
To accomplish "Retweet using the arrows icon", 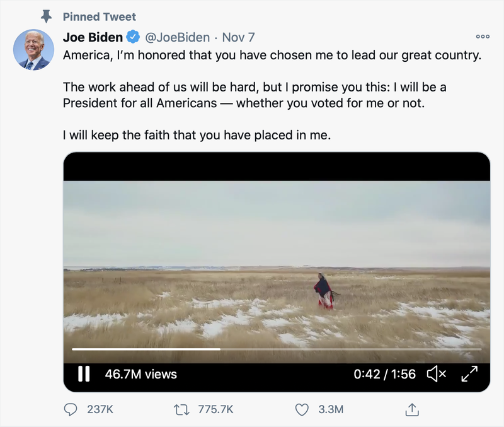I will [x=181, y=409].
